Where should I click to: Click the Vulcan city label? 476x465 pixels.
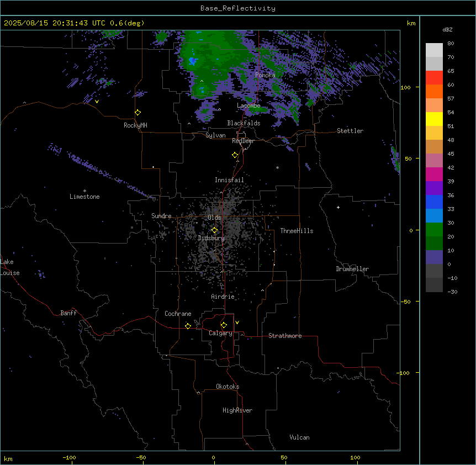pyautogui.click(x=299, y=437)
